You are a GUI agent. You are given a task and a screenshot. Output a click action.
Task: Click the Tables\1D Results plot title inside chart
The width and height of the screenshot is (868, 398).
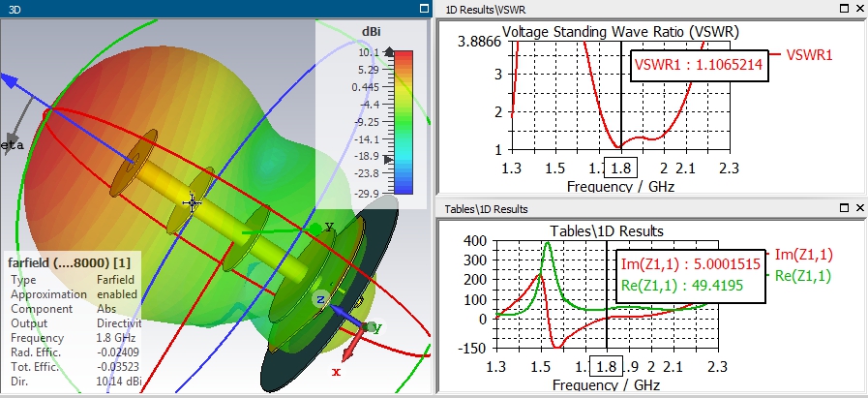(606, 230)
